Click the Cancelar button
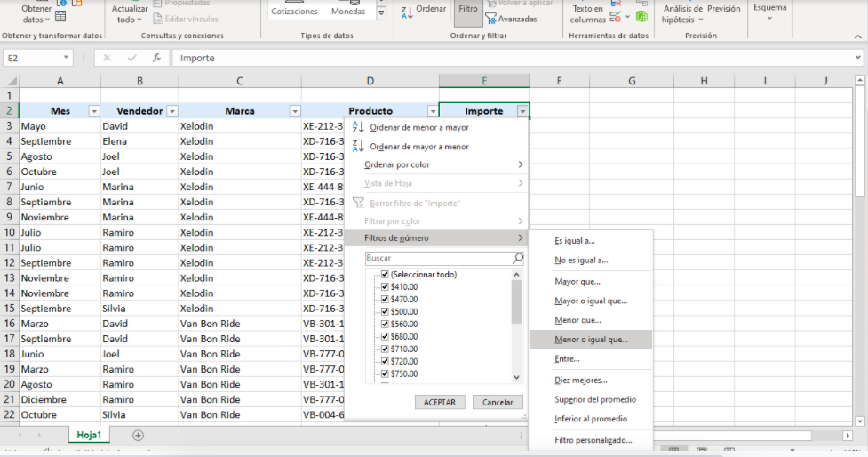The width and height of the screenshot is (868, 457). point(498,402)
